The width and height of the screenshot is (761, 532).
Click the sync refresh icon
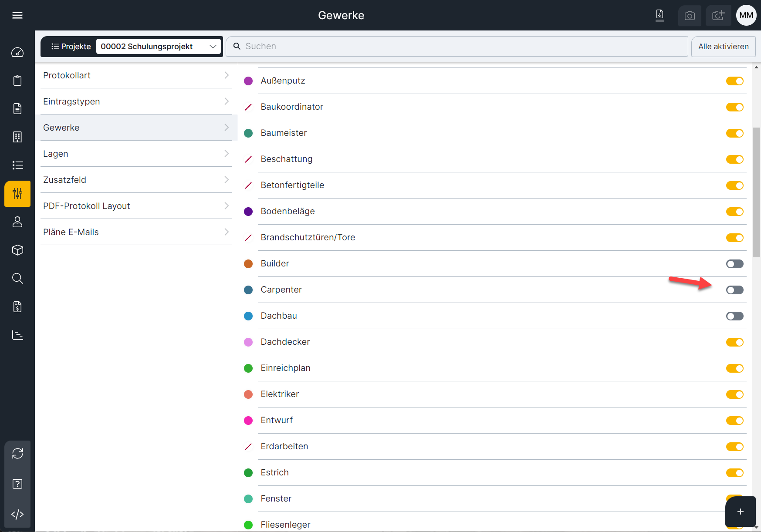[x=17, y=454]
